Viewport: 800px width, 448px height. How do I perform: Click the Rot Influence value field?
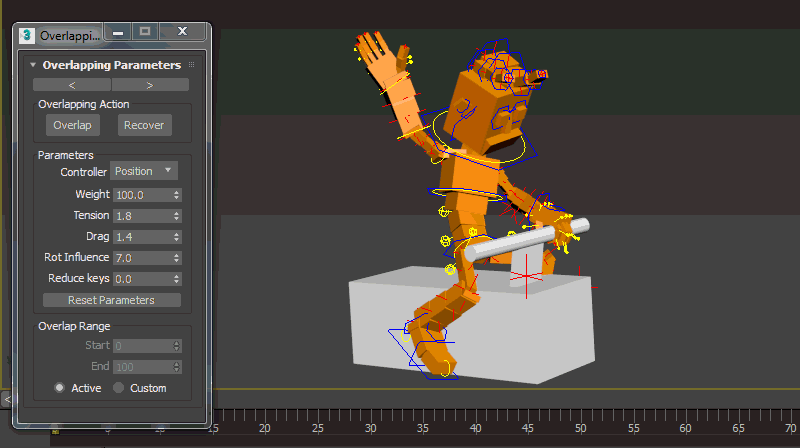click(x=141, y=258)
